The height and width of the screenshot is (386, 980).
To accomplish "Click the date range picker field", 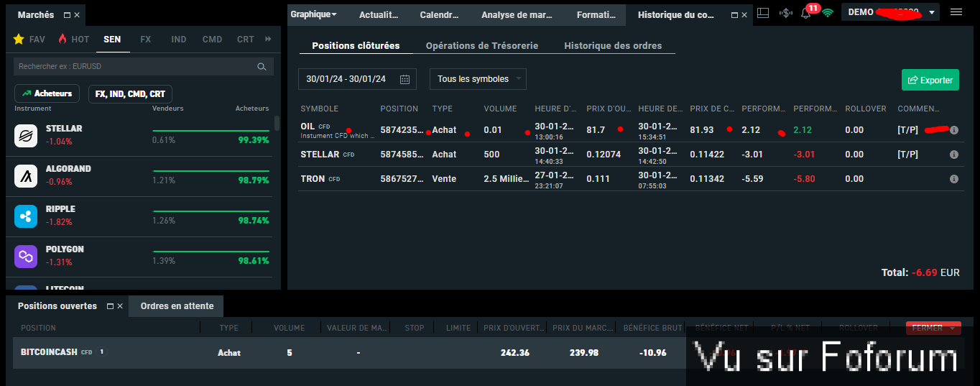I will 357,79.
